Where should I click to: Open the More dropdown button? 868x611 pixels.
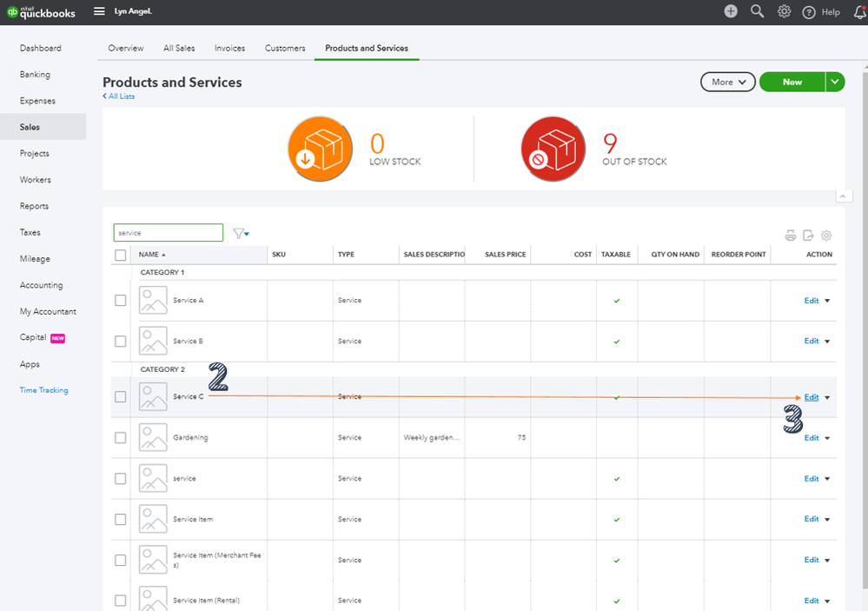pyautogui.click(x=728, y=82)
